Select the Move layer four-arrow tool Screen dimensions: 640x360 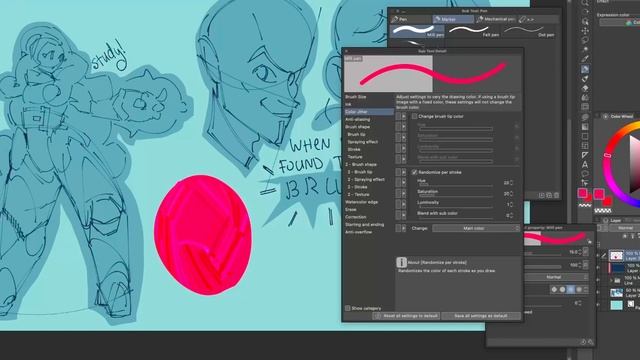(585, 31)
